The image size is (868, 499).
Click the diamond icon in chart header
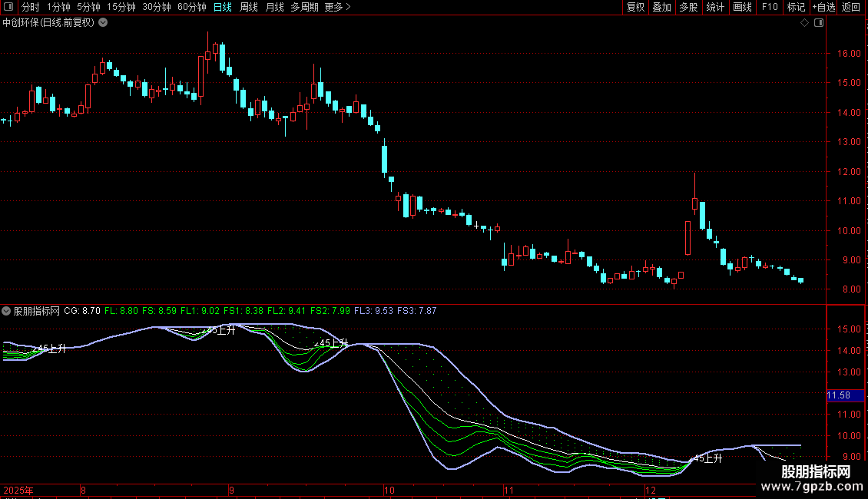[805, 23]
